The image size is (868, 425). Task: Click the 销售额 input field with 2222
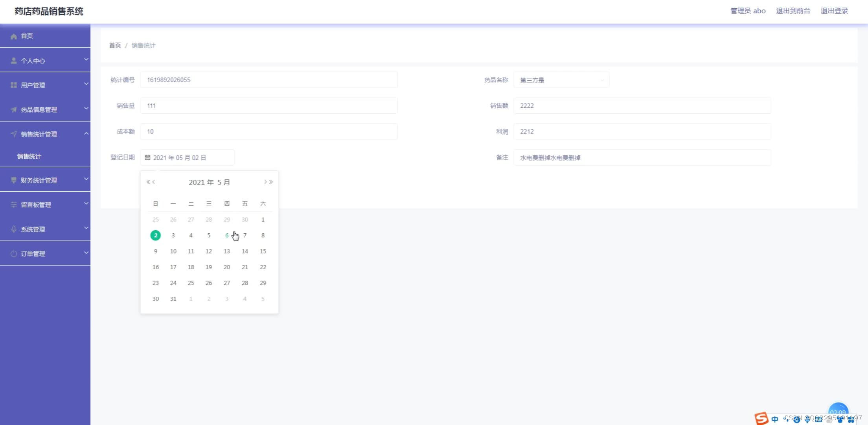[x=642, y=105]
